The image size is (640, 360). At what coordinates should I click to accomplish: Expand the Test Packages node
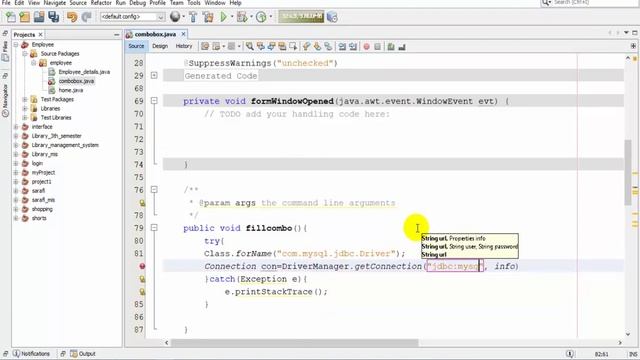pyautogui.click(x=25, y=99)
